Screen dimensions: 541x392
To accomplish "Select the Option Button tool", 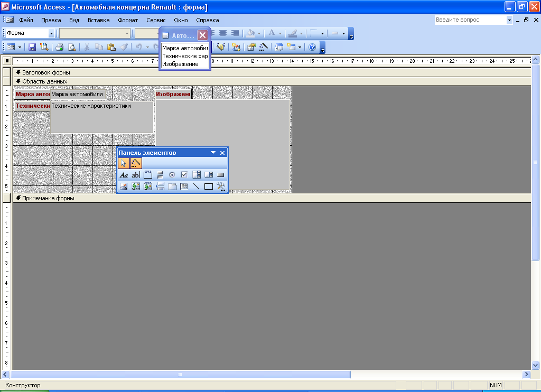I will pyautogui.click(x=172, y=175).
